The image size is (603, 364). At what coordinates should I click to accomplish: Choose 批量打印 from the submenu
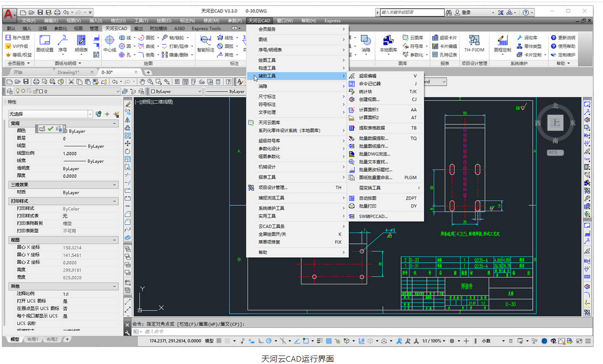pyautogui.click(x=385, y=206)
